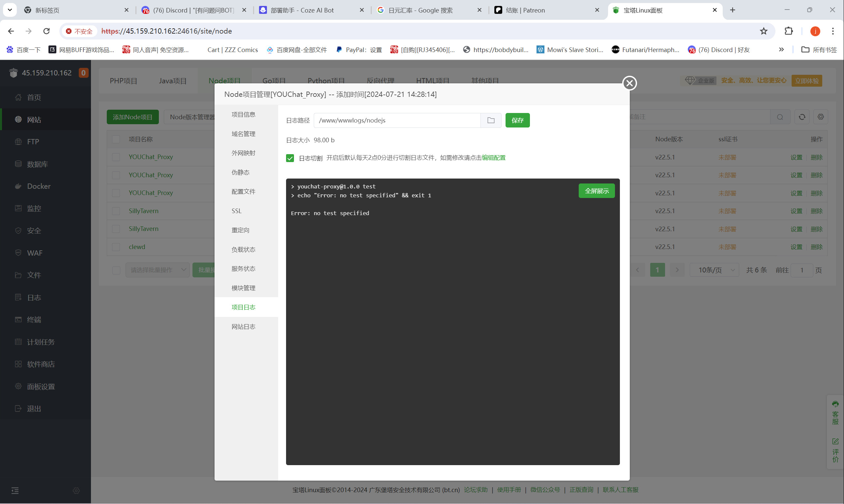The image size is (844, 504).
Task: Disable the log cutting checkbox
Action: (x=290, y=158)
